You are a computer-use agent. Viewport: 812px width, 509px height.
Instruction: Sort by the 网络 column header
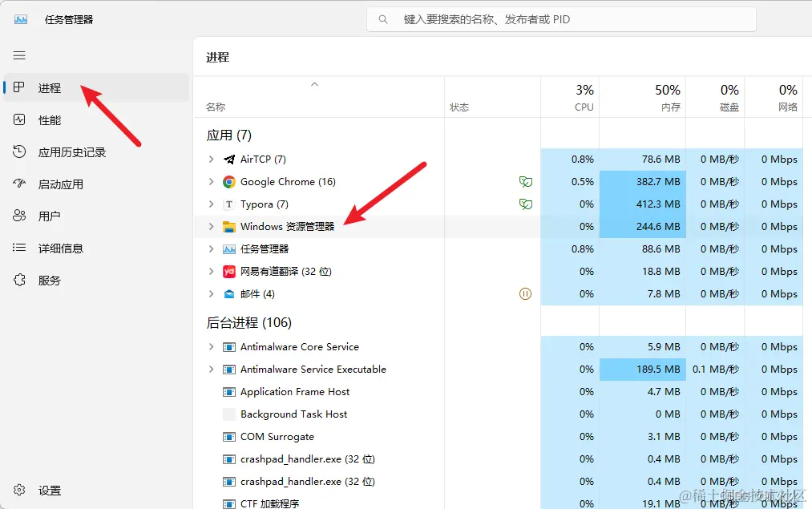[774, 97]
